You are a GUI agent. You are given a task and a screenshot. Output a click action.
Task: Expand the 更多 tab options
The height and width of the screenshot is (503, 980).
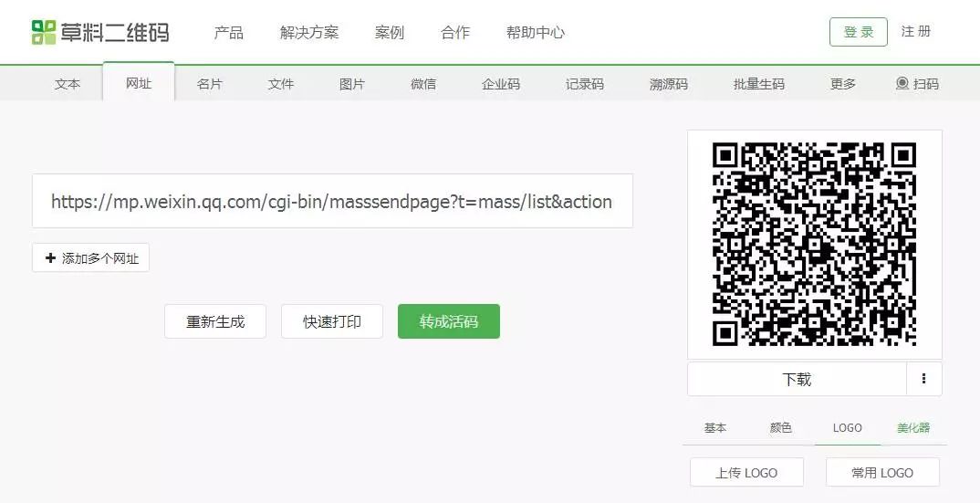842,84
